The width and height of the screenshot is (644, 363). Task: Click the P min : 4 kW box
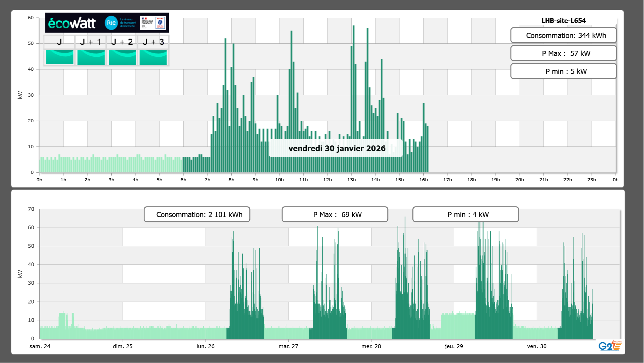(x=465, y=214)
